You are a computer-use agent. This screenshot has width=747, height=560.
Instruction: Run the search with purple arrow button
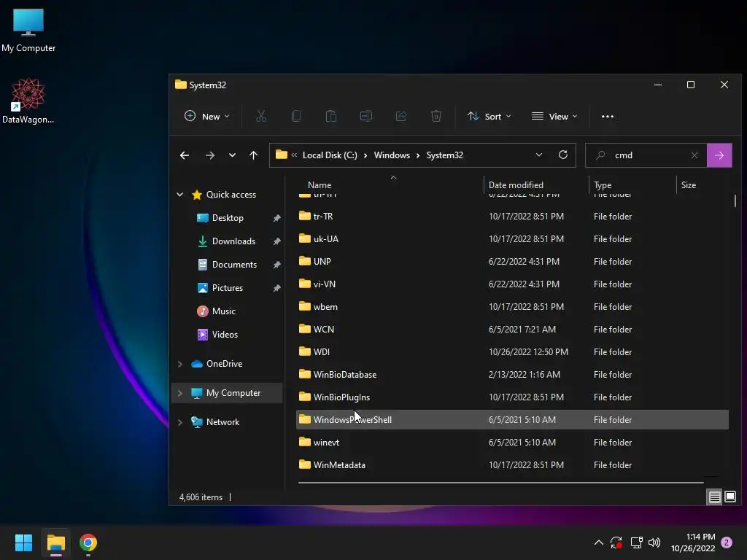tap(719, 155)
